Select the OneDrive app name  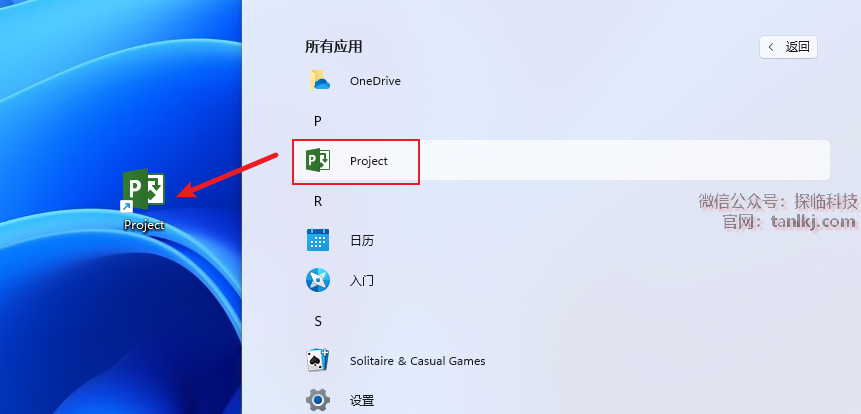376,81
